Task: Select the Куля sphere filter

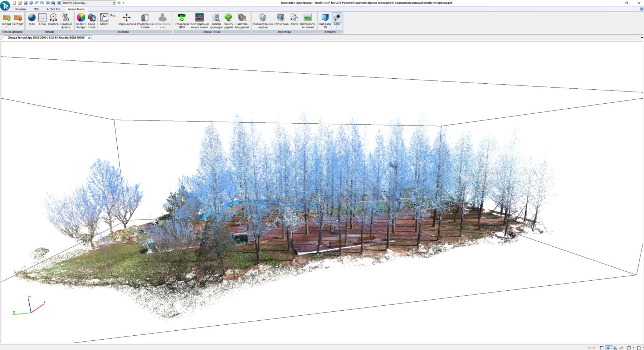Action: point(32,20)
